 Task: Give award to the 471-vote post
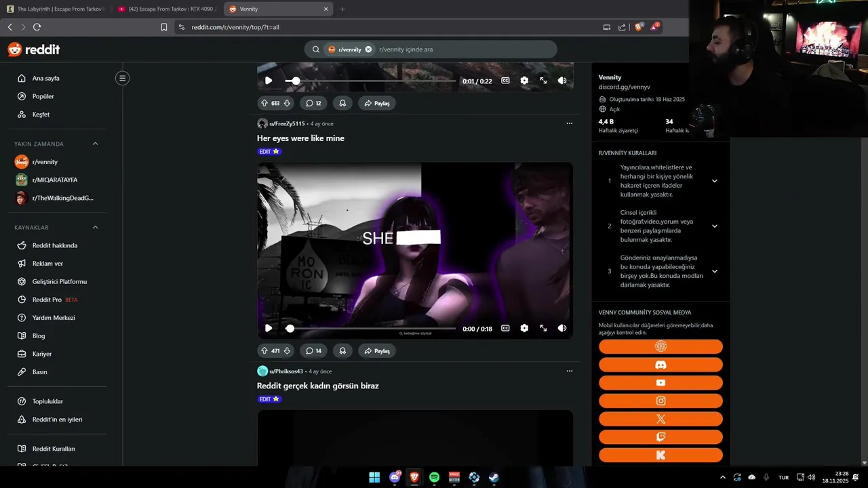tap(342, 350)
